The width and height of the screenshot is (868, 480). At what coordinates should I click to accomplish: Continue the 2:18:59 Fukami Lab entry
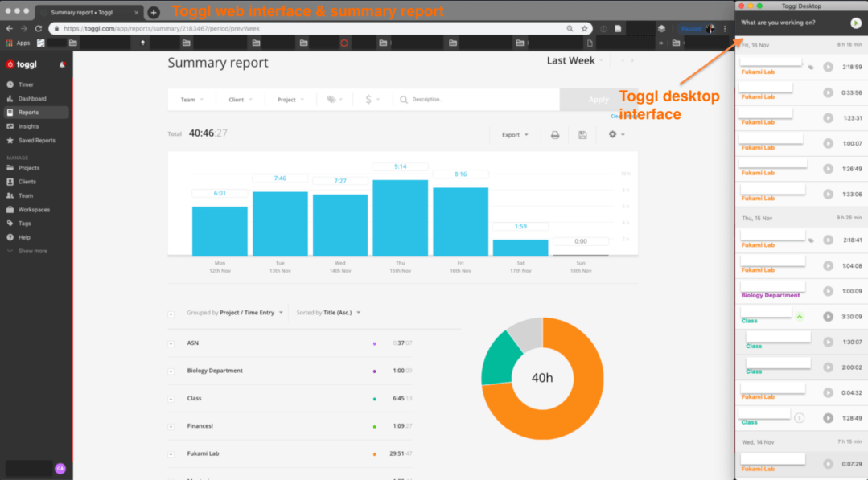pyautogui.click(x=828, y=67)
